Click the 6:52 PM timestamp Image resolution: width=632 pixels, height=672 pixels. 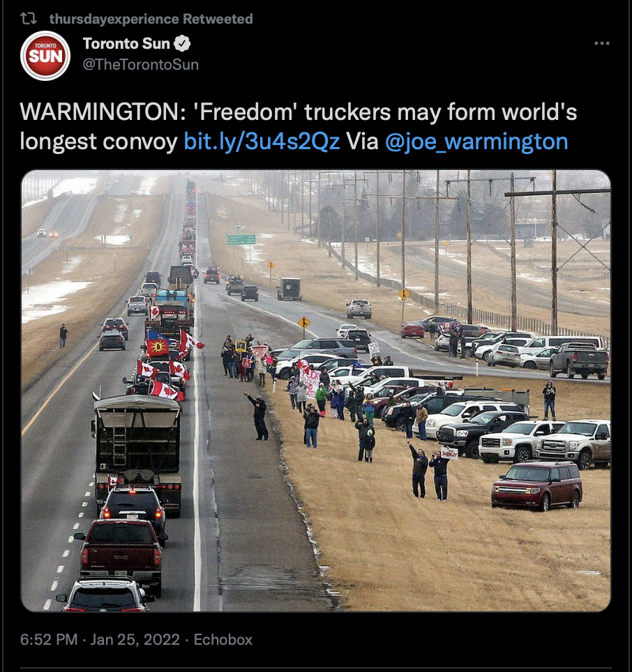49,639
